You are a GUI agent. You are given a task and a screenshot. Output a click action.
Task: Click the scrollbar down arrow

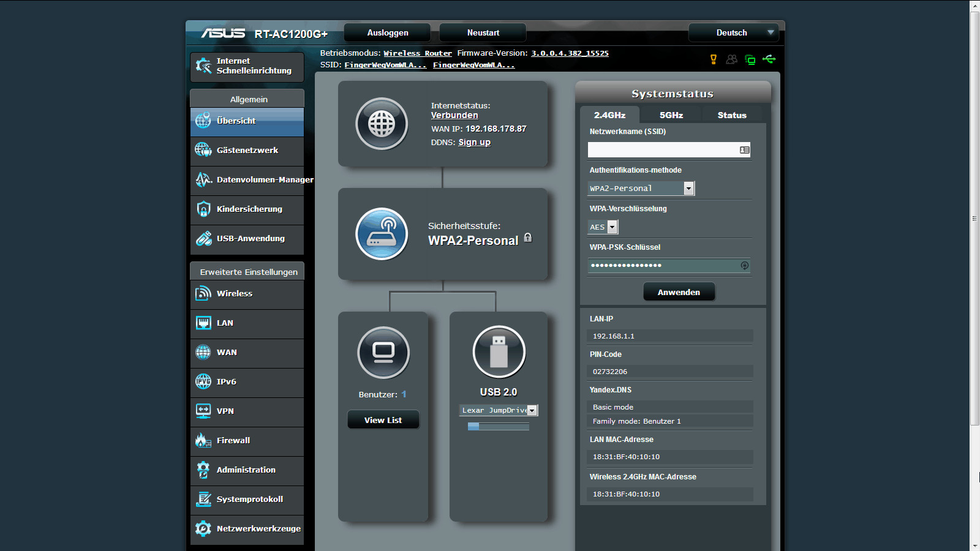[x=975, y=545]
